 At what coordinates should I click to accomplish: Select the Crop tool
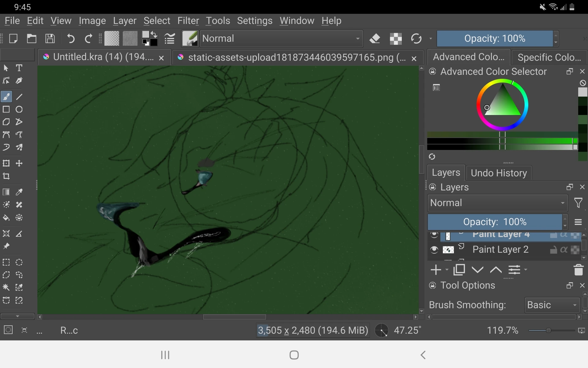pos(6,176)
